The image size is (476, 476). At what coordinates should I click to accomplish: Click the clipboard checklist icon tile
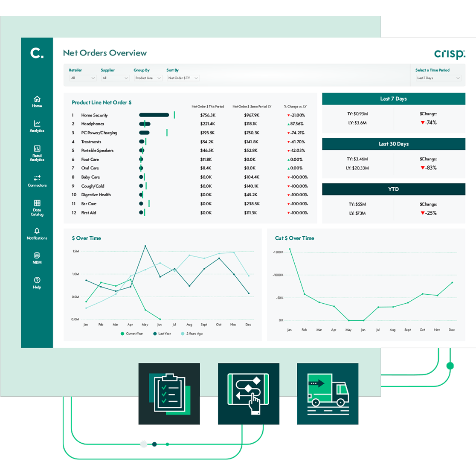pyautogui.click(x=169, y=394)
